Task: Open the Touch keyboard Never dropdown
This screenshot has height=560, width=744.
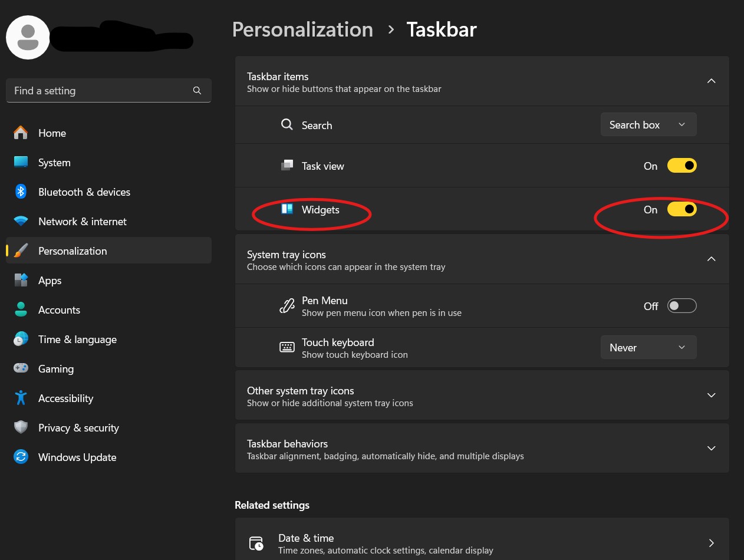Action: 648,348
